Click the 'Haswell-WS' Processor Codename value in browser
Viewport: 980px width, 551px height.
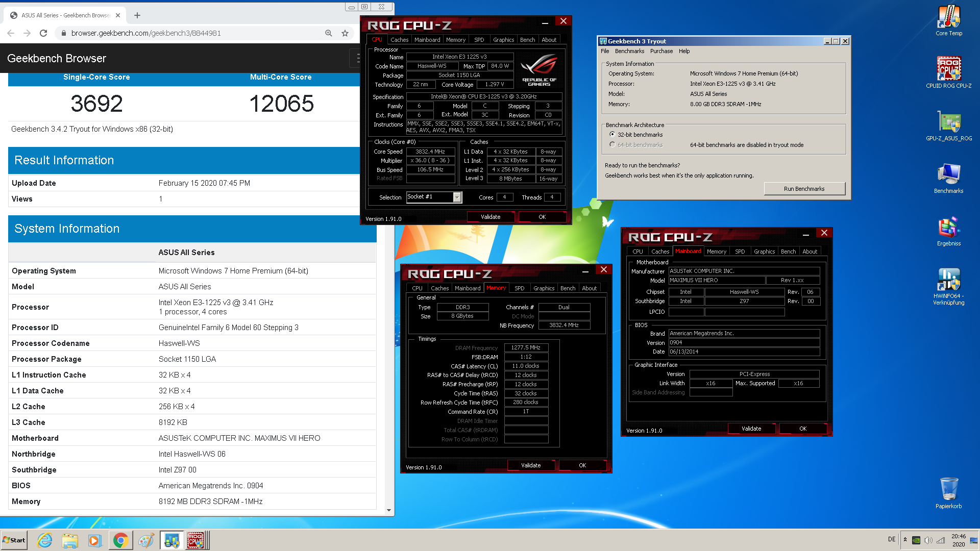179,343
